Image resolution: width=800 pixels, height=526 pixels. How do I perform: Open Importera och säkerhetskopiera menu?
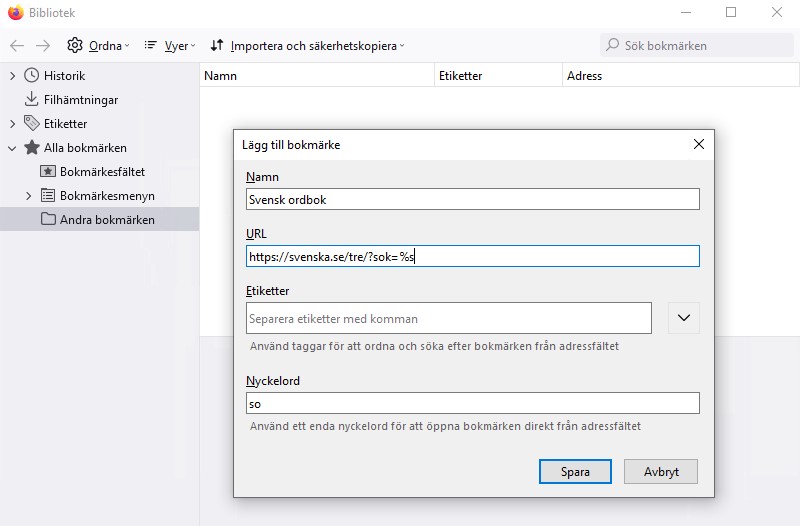[307, 46]
